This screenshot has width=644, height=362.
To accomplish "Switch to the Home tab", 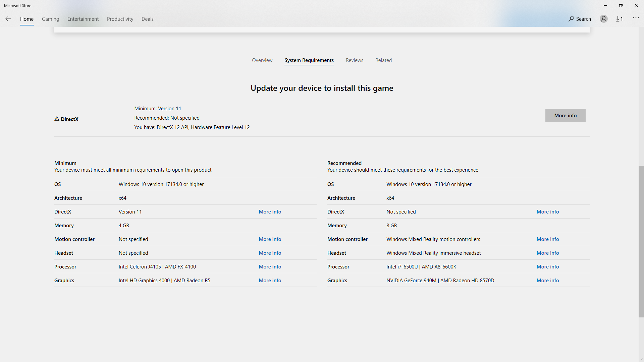I will [x=27, y=19].
